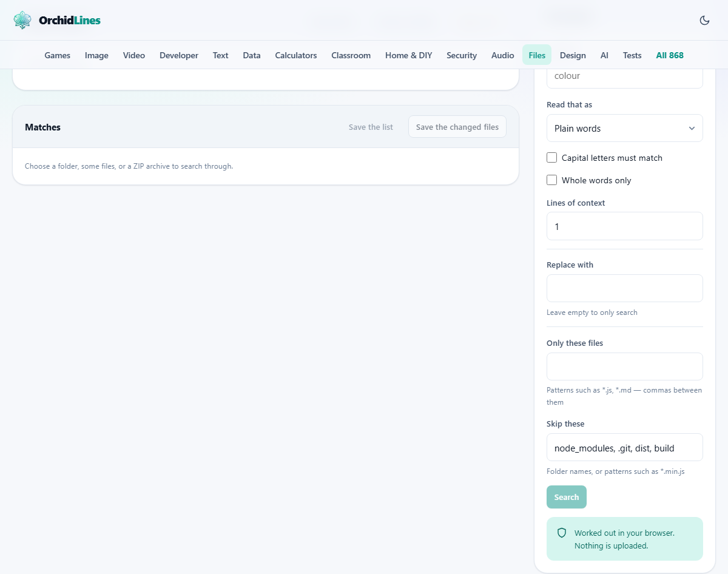Screen dimensions: 728x574
Task: Select the Home & DIY tab
Action: (x=409, y=55)
